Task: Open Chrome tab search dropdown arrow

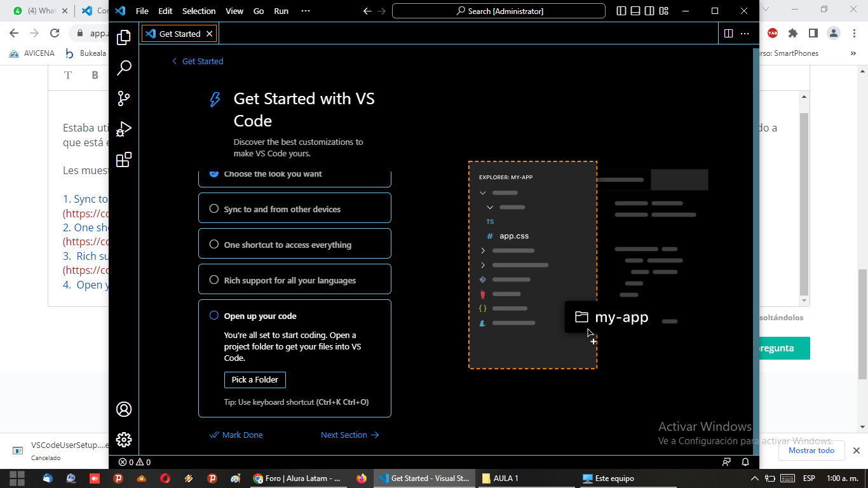Action: point(764,10)
